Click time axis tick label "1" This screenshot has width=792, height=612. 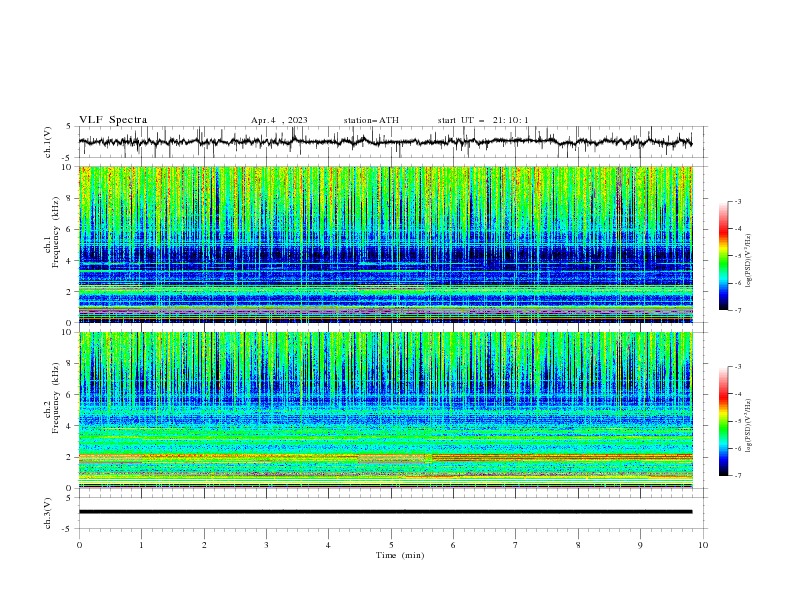coord(141,545)
